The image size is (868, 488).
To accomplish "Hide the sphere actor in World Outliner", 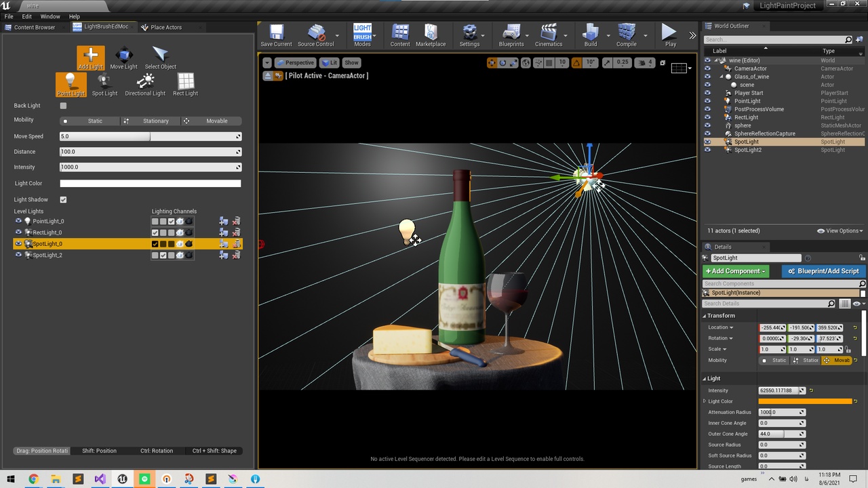I will pyautogui.click(x=707, y=125).
